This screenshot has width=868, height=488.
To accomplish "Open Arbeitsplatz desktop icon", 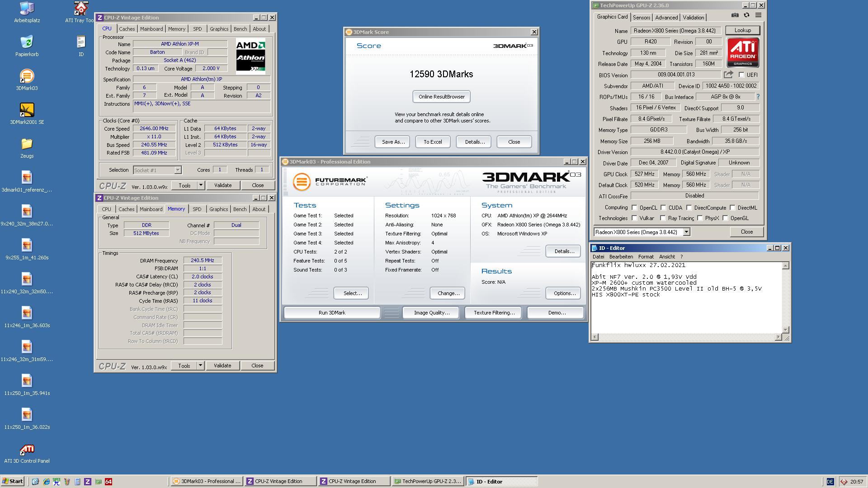I will pos(27,12).
